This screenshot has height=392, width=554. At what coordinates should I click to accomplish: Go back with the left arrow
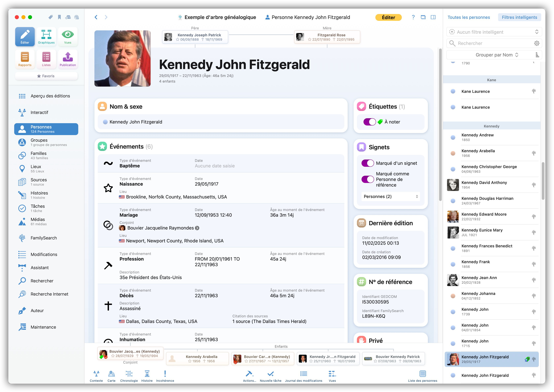pyautogui.click(x=96, y=17)
